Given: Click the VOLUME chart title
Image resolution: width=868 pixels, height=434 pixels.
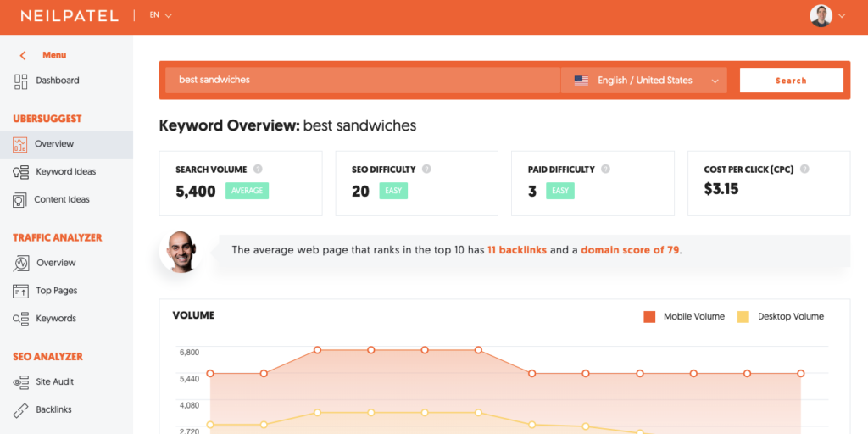Looking at the screenshot, I should (x=194, y=315).
